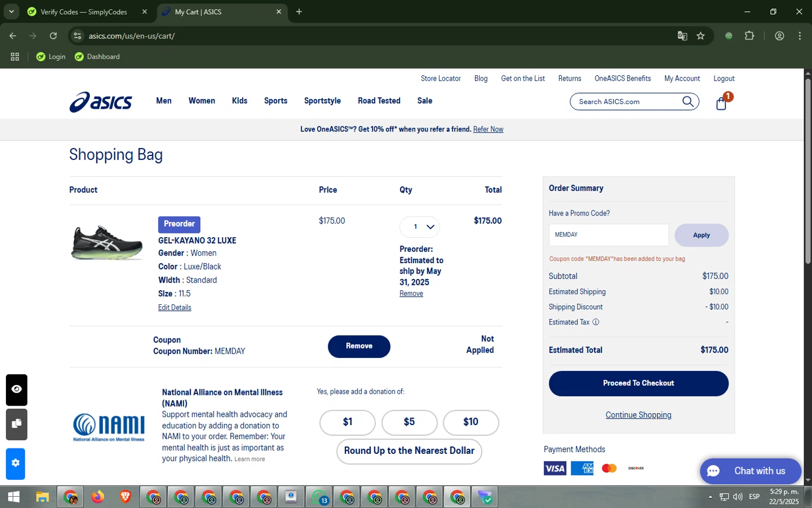The height and width of the screenshot is (508, 812).
Task: Open the shopping bag cart icon
Action: click(721, 103)
